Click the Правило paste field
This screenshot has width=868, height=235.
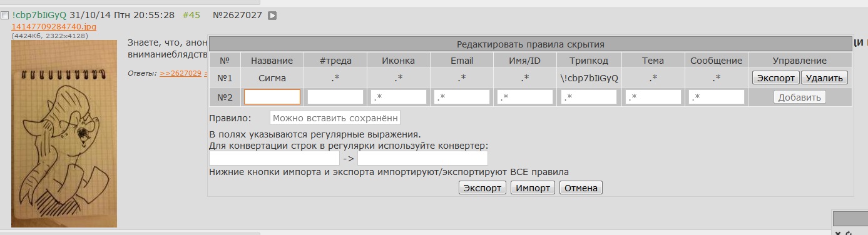pos(335,118)
